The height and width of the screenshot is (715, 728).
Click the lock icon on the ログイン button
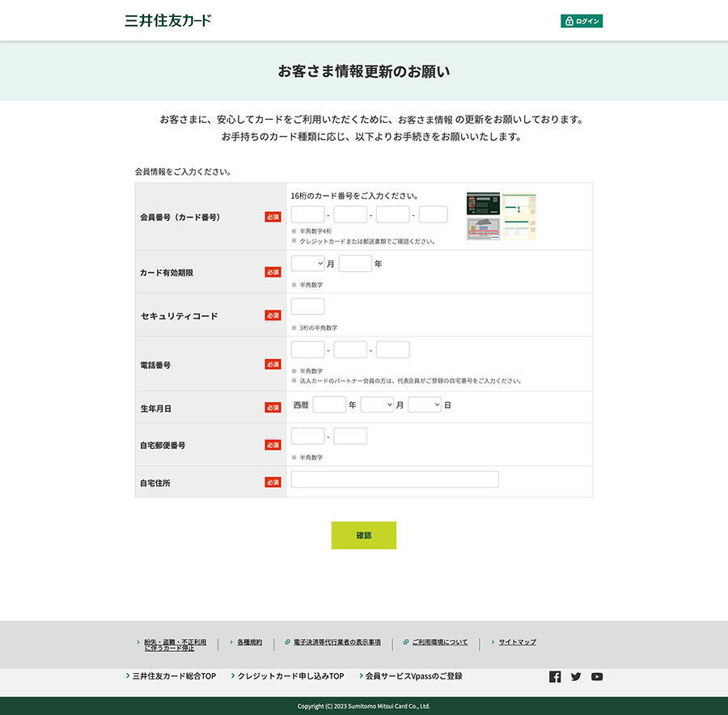coord(569,20)
